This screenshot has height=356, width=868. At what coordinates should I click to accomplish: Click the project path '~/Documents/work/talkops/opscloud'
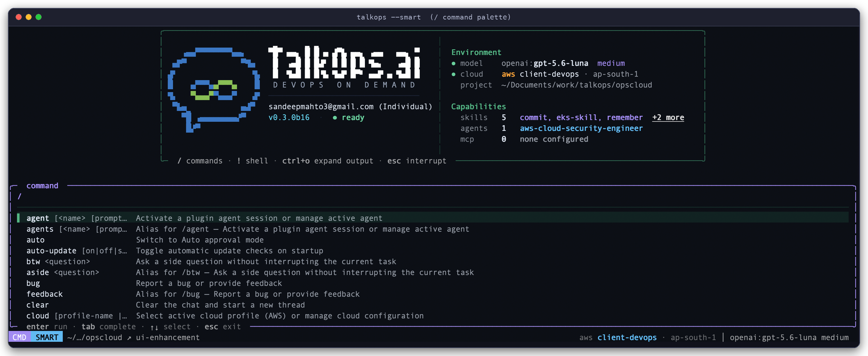[x=576, y=85]
